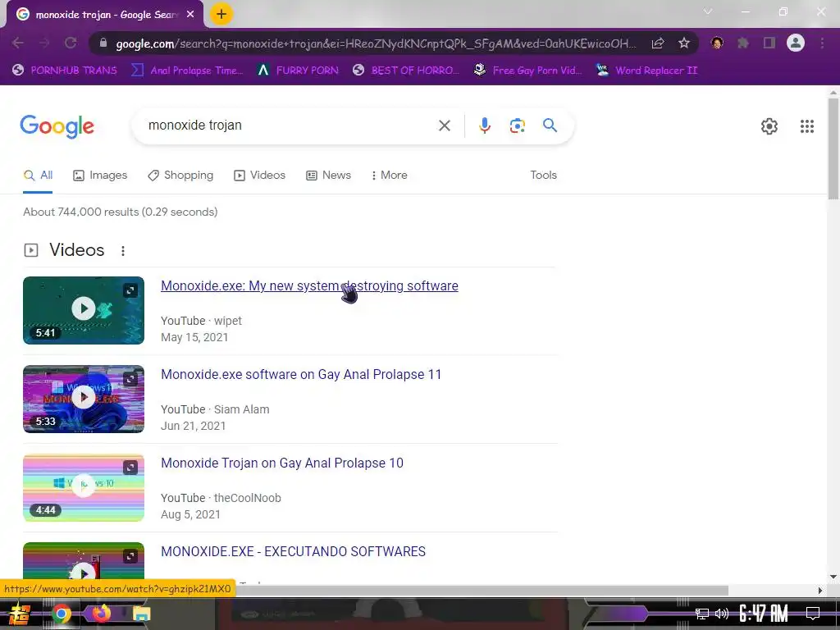
Task: Open 'Monoxide.exe: My new system destroying software' link
Action: (x=309, y=286)
